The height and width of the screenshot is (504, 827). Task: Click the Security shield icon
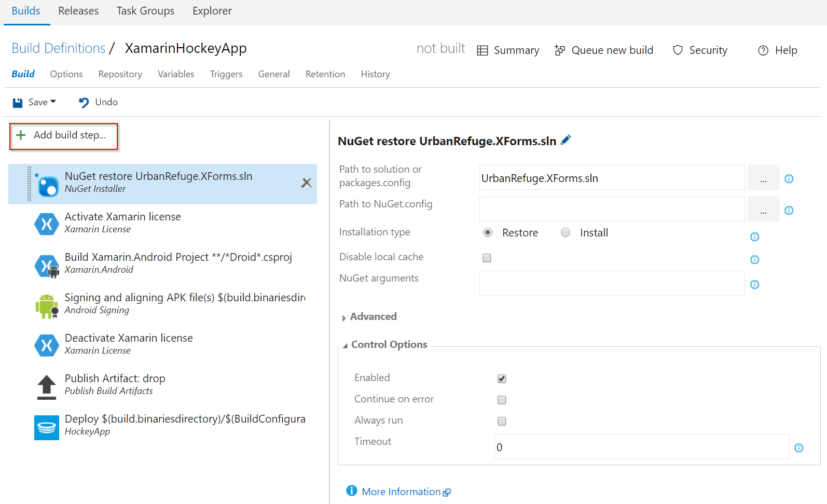click(678, 50)
